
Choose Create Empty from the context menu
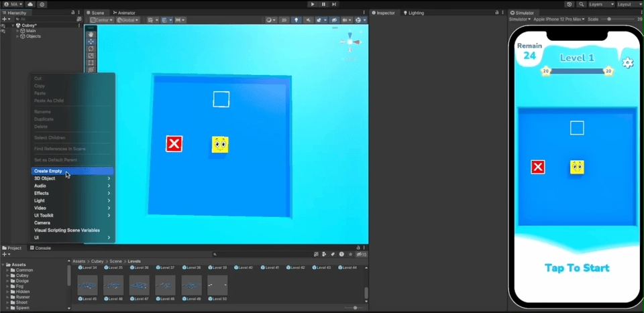(48, 172)
